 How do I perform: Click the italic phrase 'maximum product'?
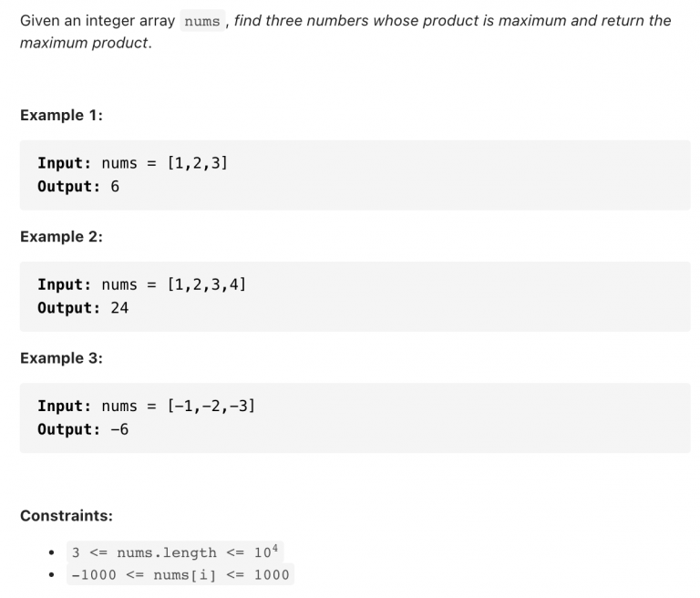pos(84,43)
